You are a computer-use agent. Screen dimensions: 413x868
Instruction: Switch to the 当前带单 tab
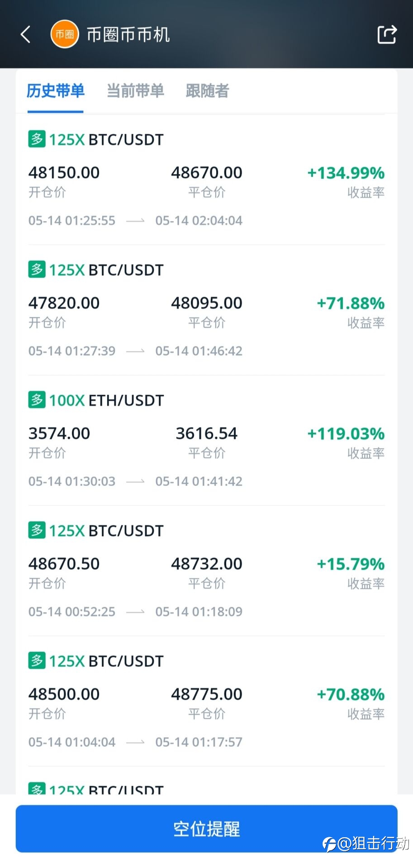(x=135, y=91)
